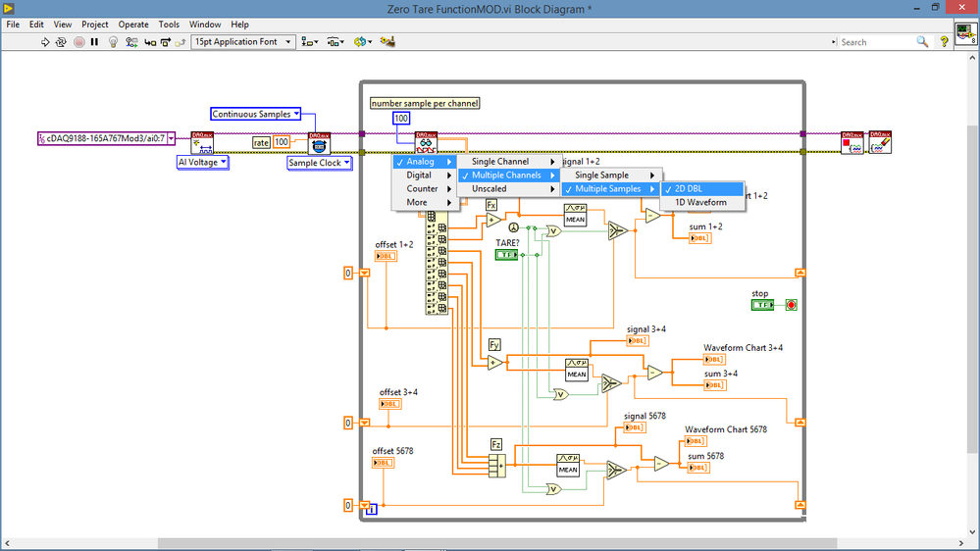Expand the Digital submenu
Screen dimensions: 980x551
click(425, 175)
